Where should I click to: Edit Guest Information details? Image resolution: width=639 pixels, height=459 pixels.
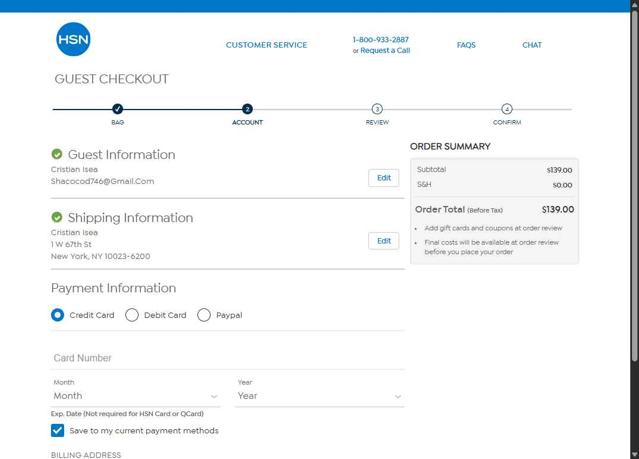(383, 178)
